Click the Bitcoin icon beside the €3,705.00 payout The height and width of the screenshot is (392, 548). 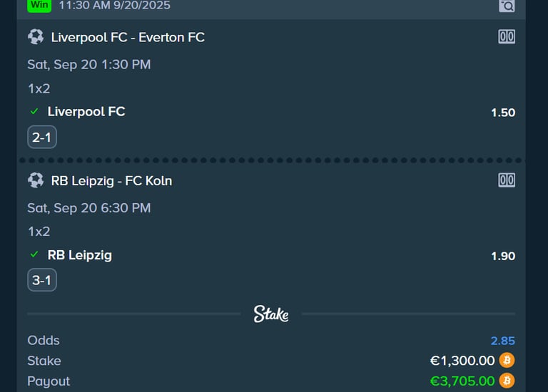pos(507,381)
